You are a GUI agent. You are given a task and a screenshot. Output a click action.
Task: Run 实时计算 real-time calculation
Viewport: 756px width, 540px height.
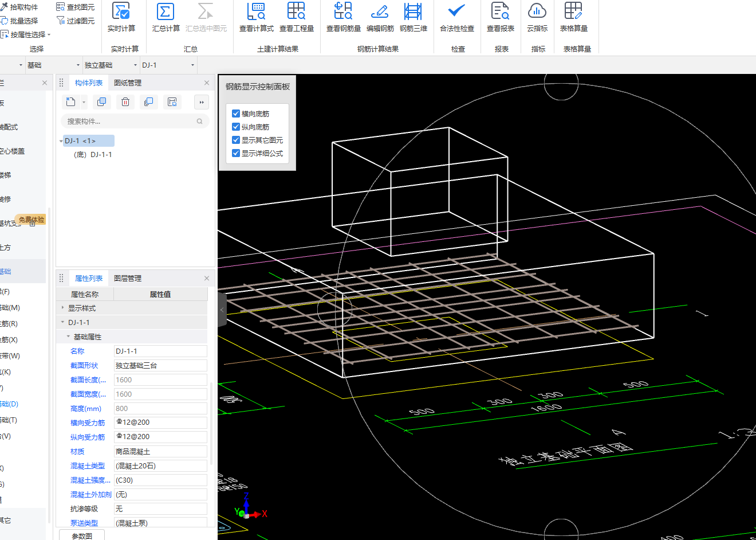[x=121, y=17]
